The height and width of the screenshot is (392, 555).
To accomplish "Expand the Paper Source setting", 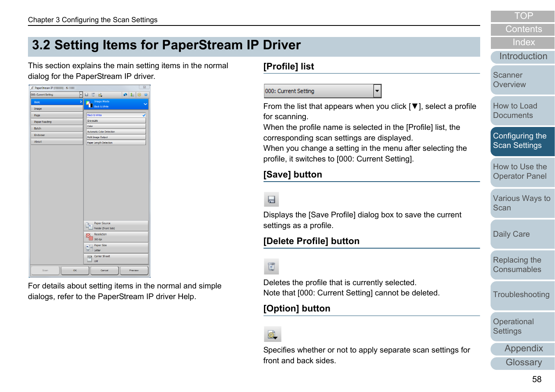I will 116,226.
